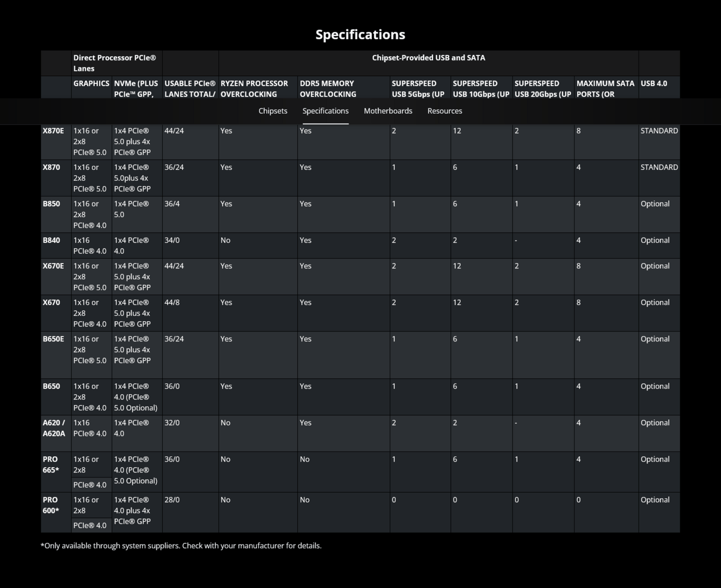Click the PRO 600* chipset name

pyautogui.click(x=51, y=505)
